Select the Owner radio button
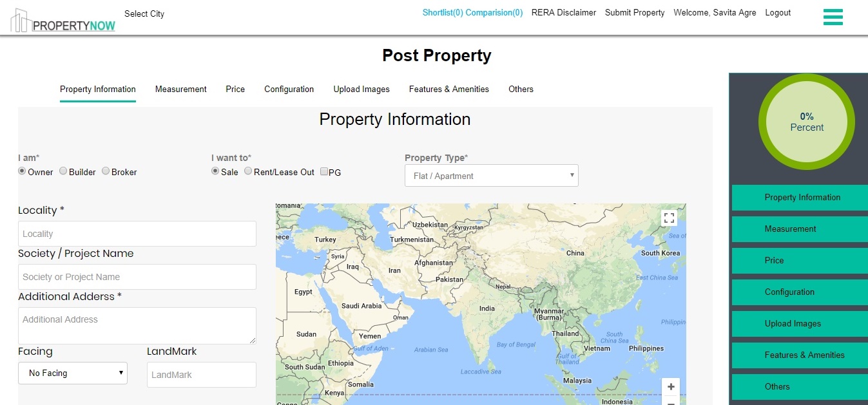This screenshot has width=868, height=405. 22,171
